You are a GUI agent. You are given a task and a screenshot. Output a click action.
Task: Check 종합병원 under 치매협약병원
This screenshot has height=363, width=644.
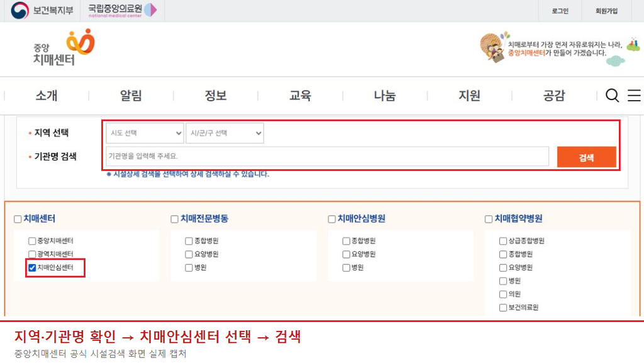click(x=503, y=254)
